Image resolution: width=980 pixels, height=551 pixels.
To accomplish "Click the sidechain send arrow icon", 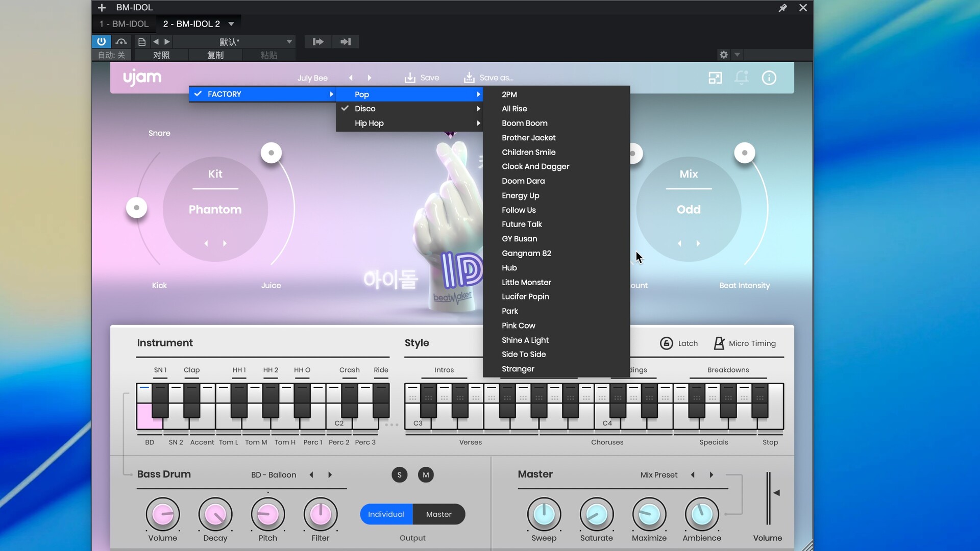I will (x=318, y=42).
